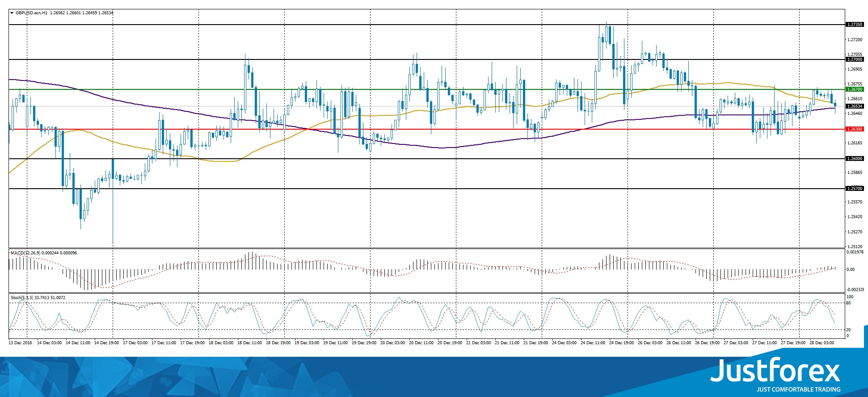The width and height of the screenshot is (868, 397).
Task: Click the 27 Dec 11:00 time label
Action: point(764,343)
